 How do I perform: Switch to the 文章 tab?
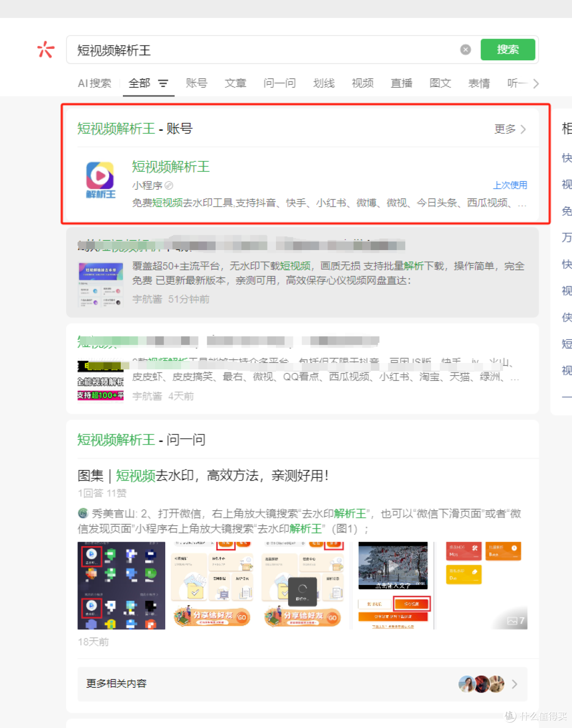(235, 83)
